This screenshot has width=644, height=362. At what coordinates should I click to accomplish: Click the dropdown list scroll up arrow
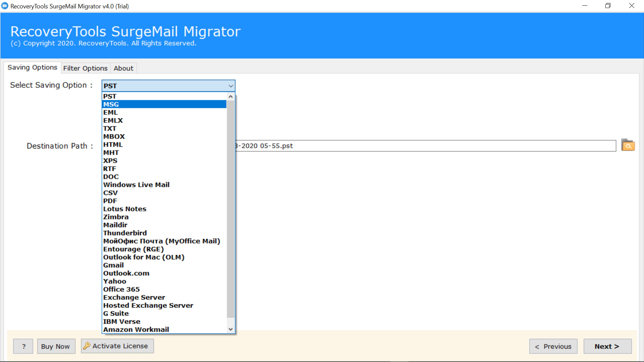(x=230, y=97)
